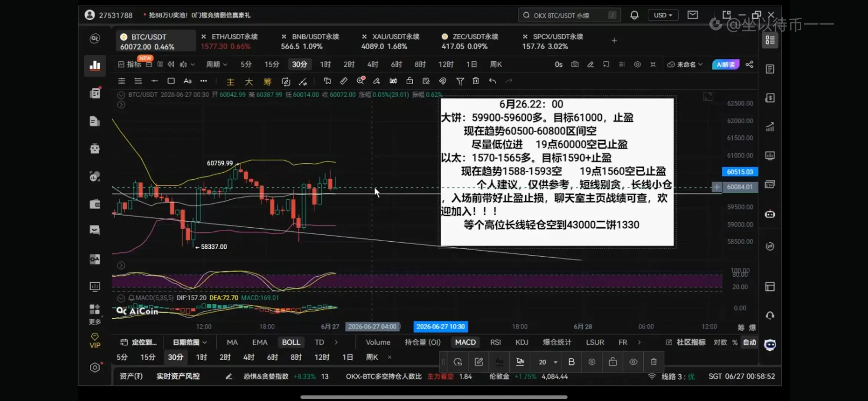Open the 日期范围 date range dropdown
868x401 pixels.
190,342
